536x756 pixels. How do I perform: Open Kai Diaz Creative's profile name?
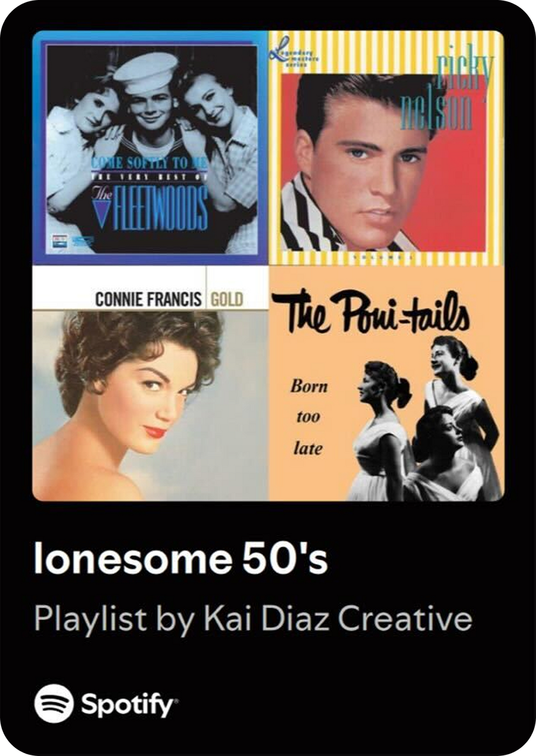[338, 619]
